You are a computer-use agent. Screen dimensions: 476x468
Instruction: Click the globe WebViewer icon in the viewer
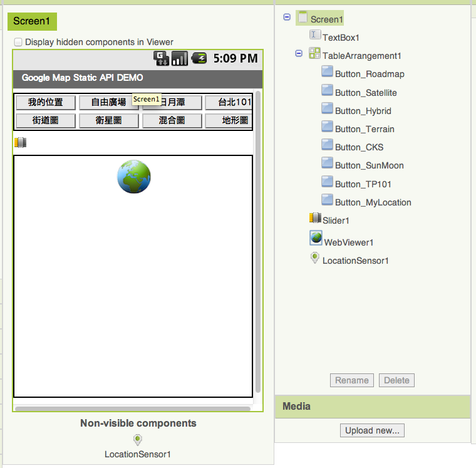(x=134, y=177)
